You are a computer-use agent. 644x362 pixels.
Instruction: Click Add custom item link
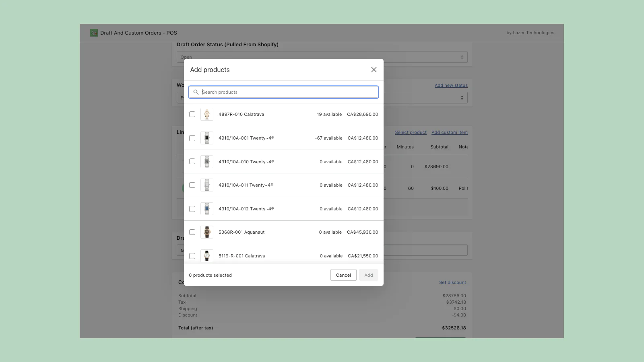tap(450, 132)
